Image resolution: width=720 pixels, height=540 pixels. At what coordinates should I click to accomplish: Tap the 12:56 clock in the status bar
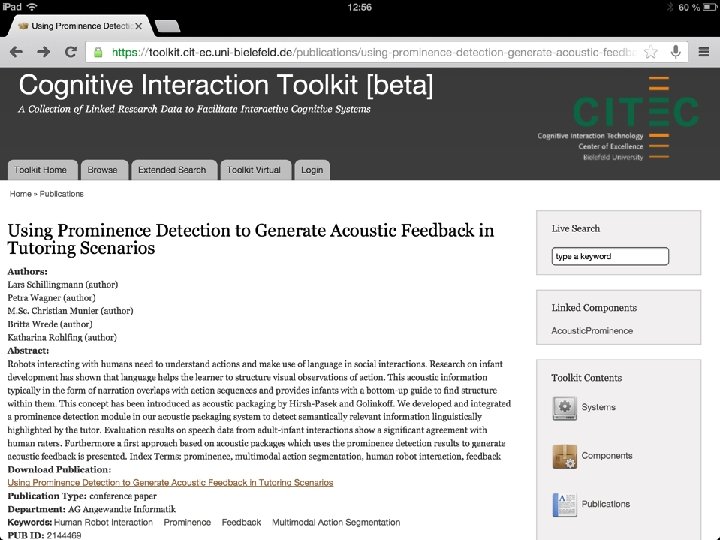360,7
